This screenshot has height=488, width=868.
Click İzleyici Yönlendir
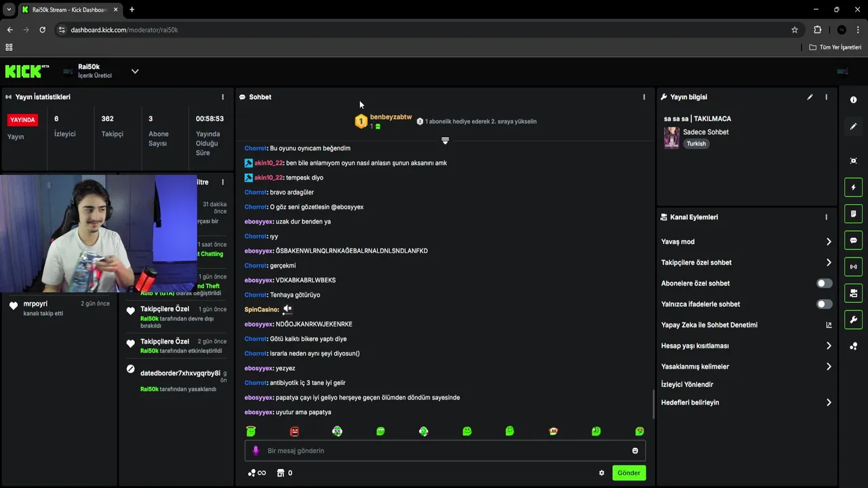[687, 385]
